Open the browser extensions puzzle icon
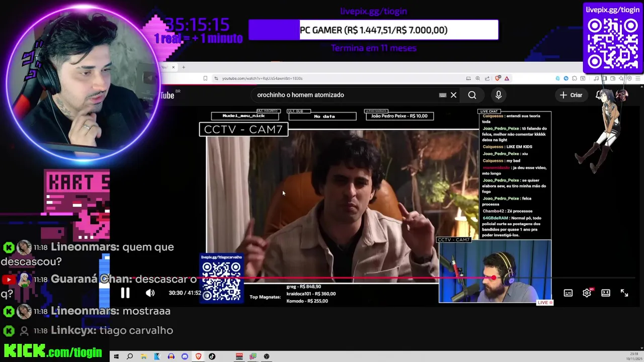 click(575, 78)
